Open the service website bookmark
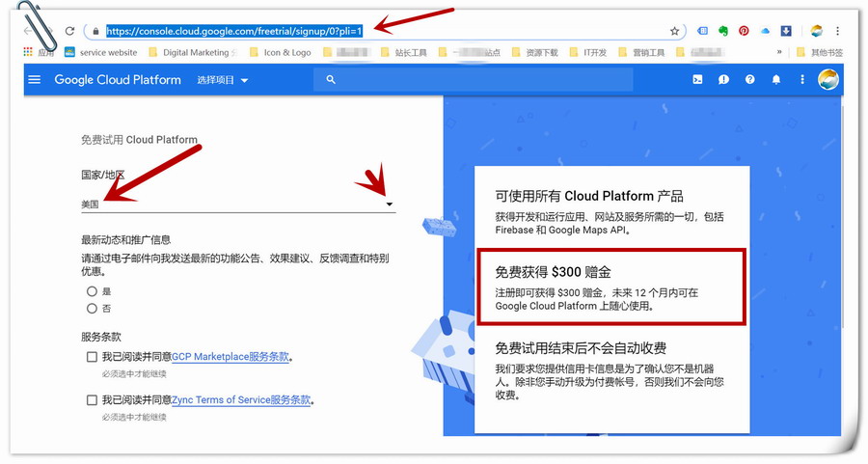The height and width of the screenshot is (464, 868). click(x=101, y=53)
